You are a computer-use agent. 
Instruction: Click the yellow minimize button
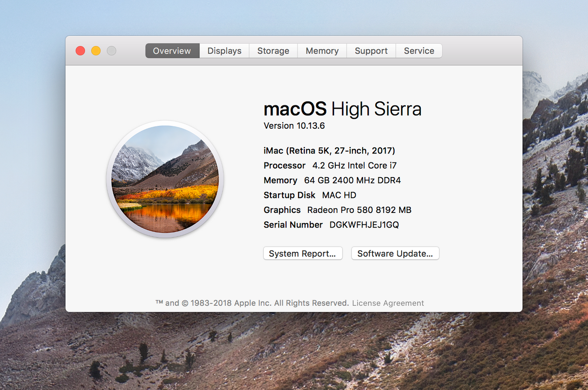(96, 50)
